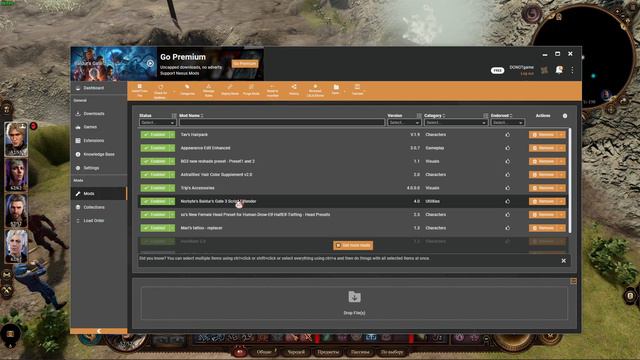Click the Go Premium button
Screen dimensions: 640x360
(245, 64)
